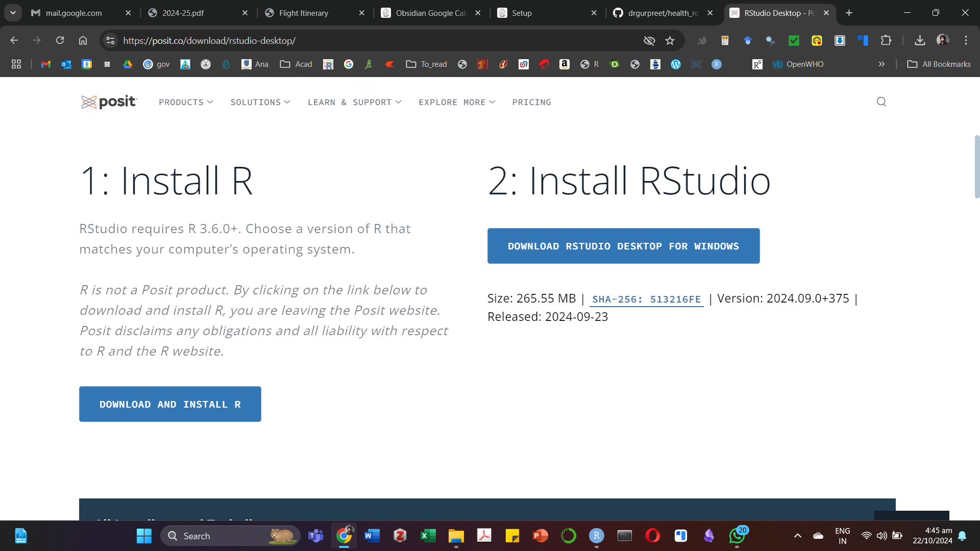
Task: Click the browser reload icon
Action: tap(60, 41)
